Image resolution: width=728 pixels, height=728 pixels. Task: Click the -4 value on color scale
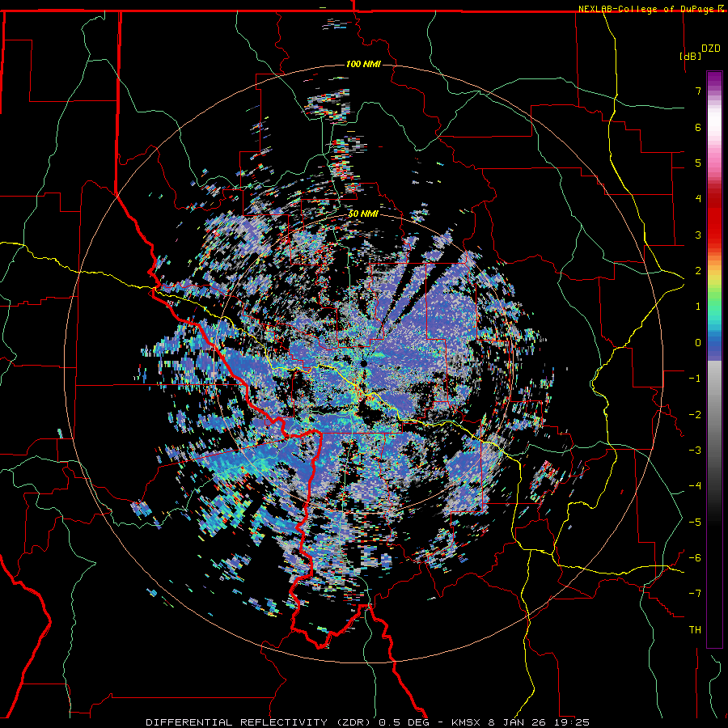[695, 486]
